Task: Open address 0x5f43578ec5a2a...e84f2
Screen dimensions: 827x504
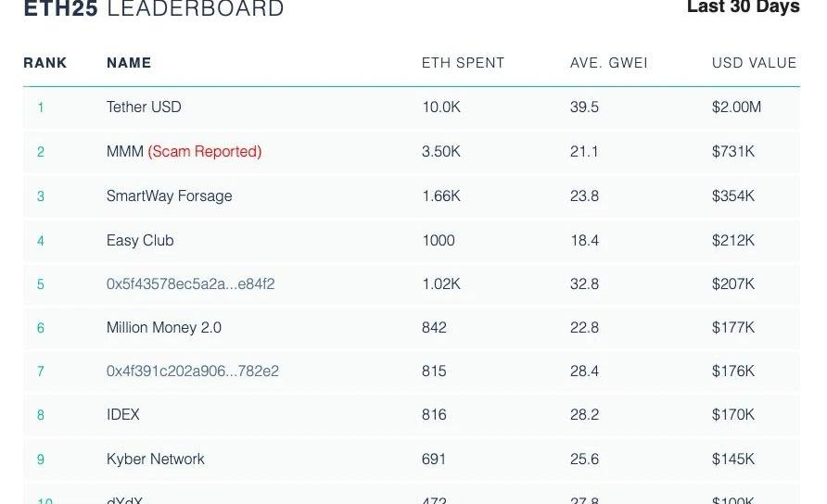Action: click(190, 284)
